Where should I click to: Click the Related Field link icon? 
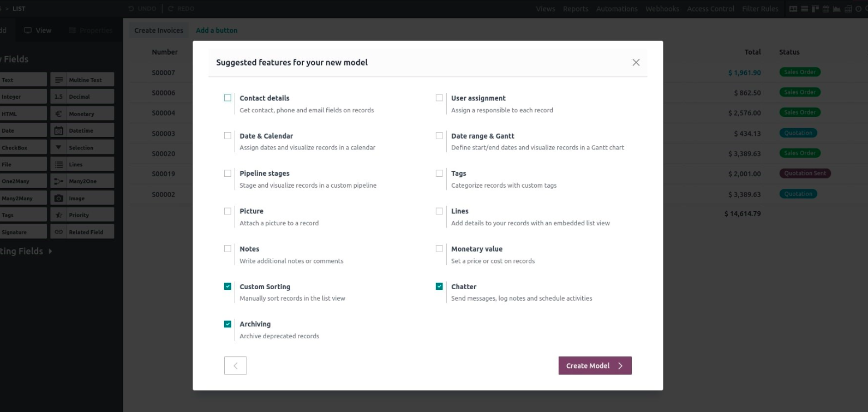pyautogui.click(x=59, y=232)
